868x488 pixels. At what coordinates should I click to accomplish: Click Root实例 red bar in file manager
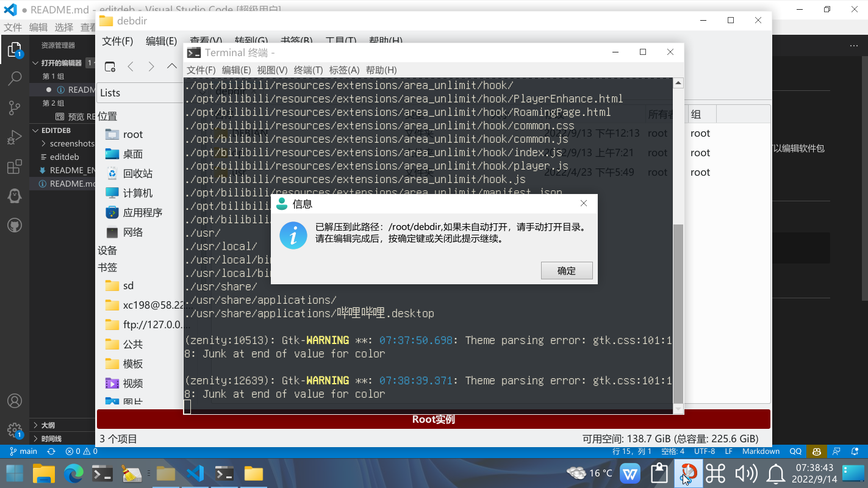(x=434, y=419)
